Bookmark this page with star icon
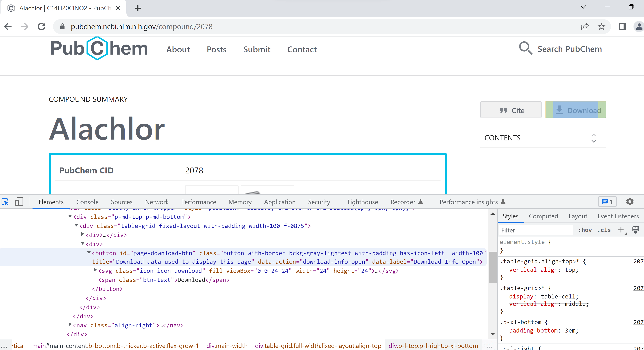The image size is (644, 350). pos(602,27)
